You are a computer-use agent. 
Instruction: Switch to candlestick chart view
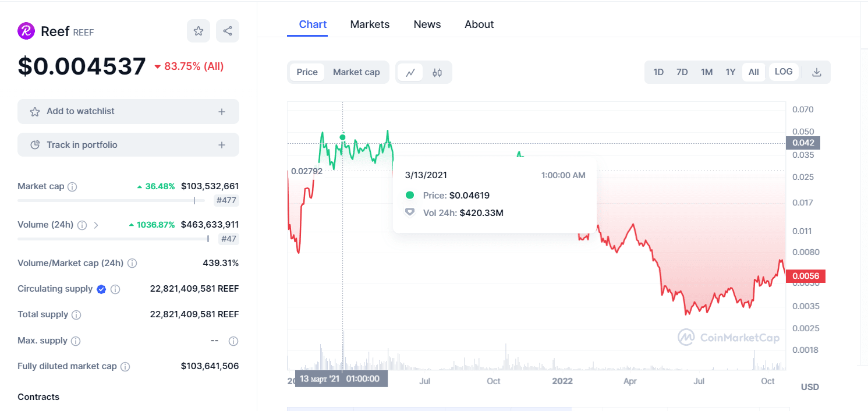click(437, 72)
